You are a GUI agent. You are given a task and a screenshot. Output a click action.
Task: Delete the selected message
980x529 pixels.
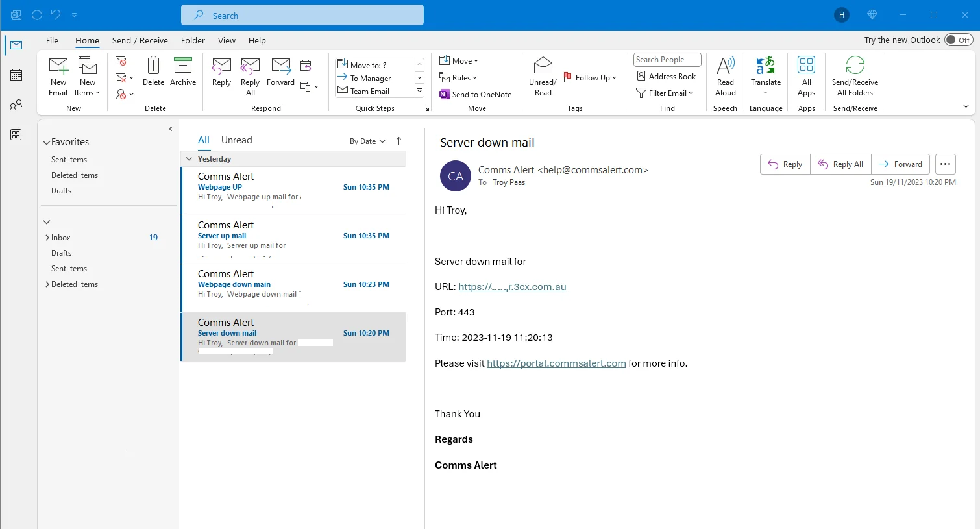pyautogui.click(x=153, y=71)
